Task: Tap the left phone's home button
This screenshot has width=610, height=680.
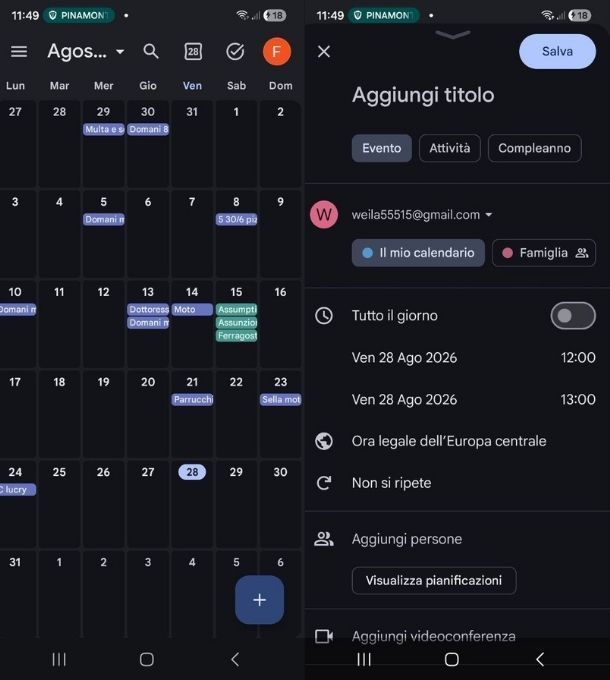Action: 147,660
